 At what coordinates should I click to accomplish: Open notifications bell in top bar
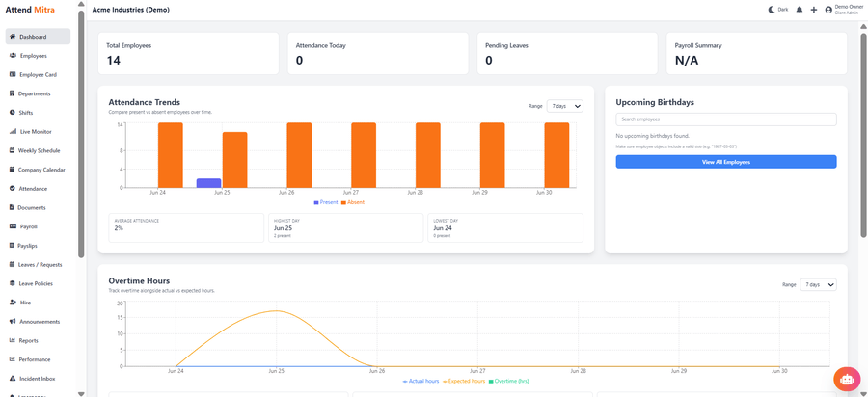[x=800, y=10]
